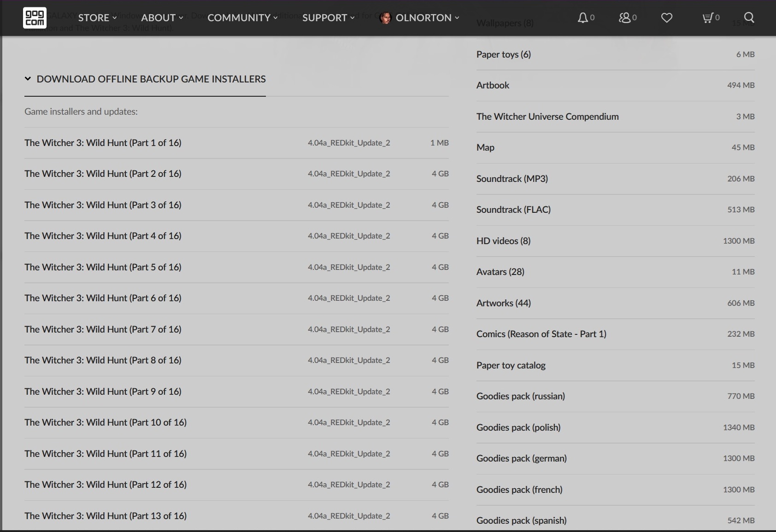
Task: Download The Witcher Universe Compendium
Action: 616,117
